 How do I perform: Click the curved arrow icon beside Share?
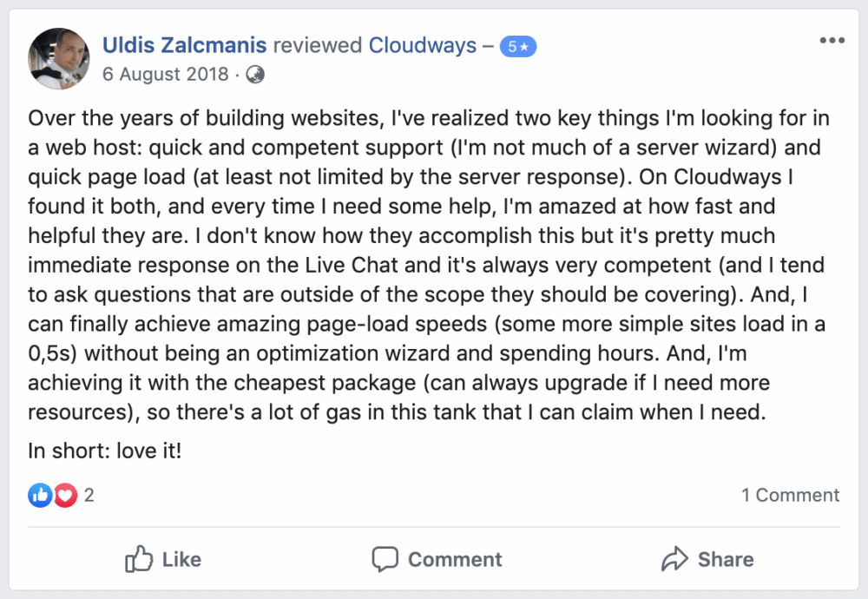point(674,559)
